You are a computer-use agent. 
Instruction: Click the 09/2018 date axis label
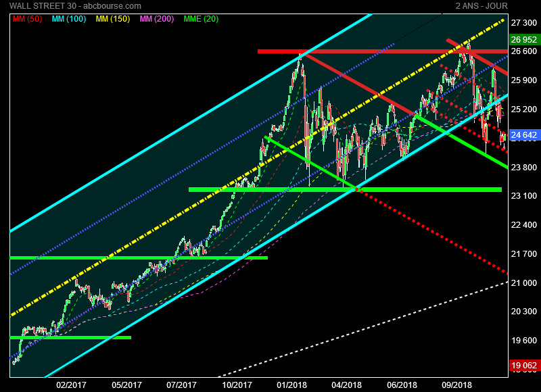(x=456, y=385)
